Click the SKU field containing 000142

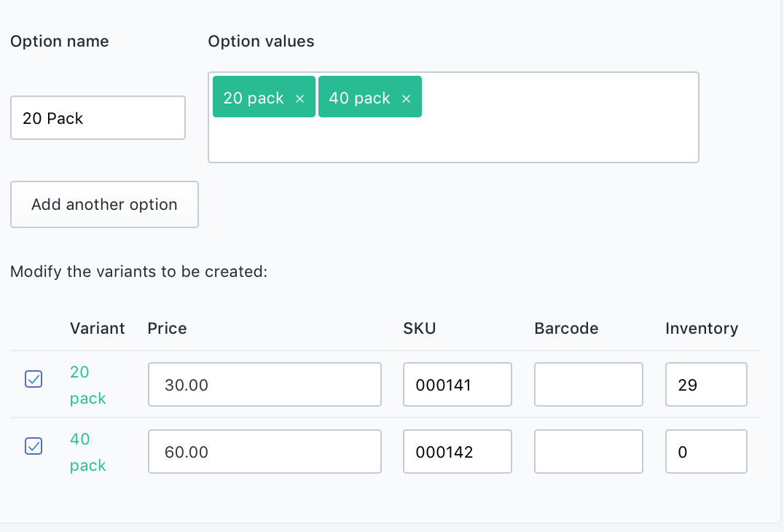click(458, 452)
